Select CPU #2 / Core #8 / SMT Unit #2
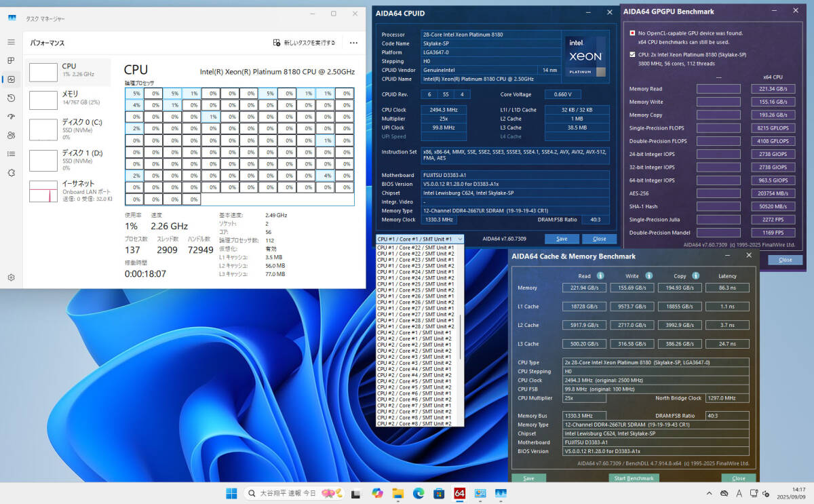Screen dimensions: 814x504 415,423
